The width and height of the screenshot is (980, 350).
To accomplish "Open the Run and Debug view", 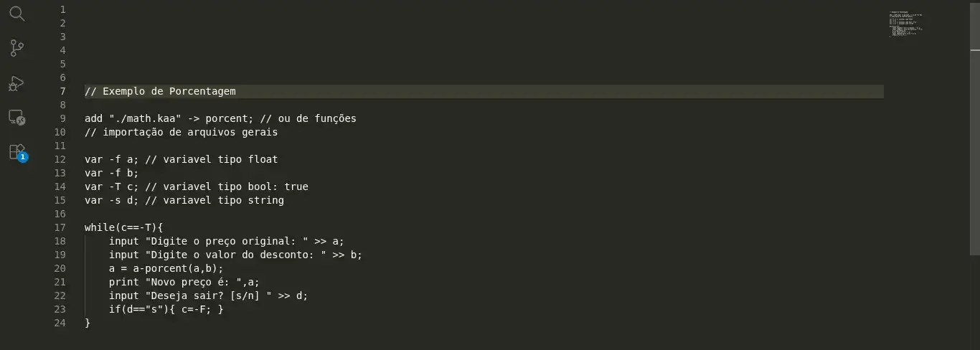I will [17, 83].
